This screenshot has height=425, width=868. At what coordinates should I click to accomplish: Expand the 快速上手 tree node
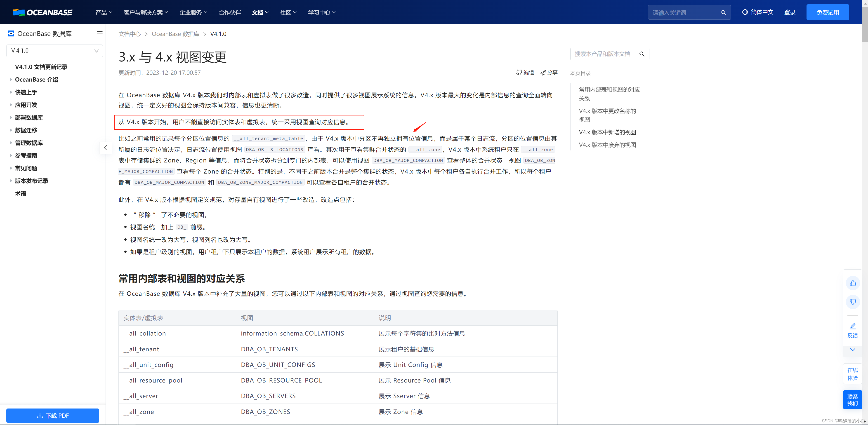11,92
